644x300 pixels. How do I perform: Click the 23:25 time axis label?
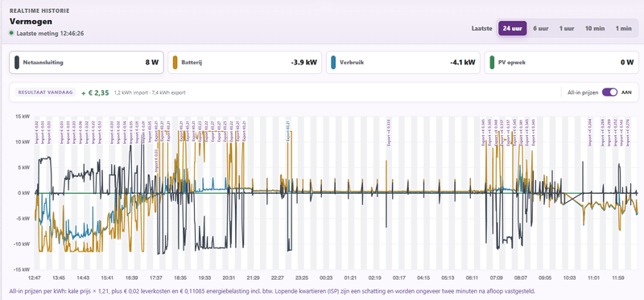pyautogui.click(x=302, y=277)
